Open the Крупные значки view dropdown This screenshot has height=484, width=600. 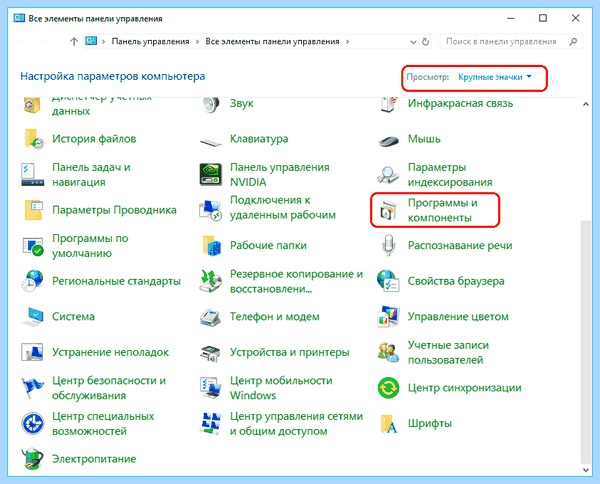[x=495, y=77]
